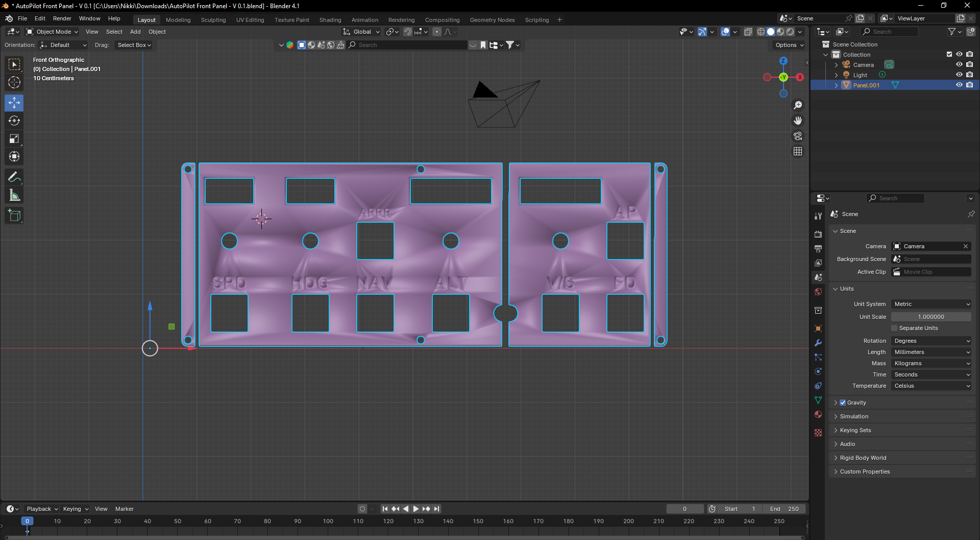Play the animation forward
Screen dimensions: 980x540
click(415, 509)
